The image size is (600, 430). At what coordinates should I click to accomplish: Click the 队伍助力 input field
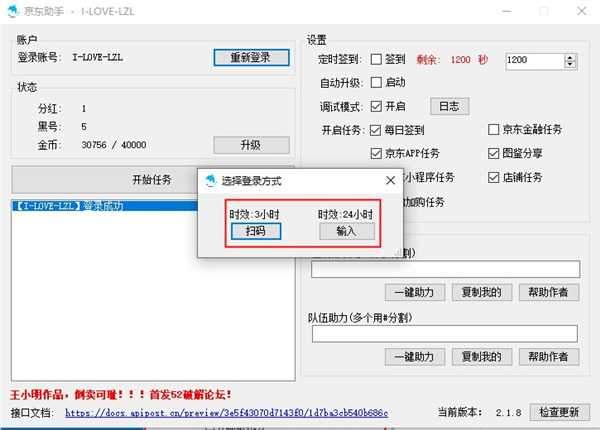[x=445, y=334]
